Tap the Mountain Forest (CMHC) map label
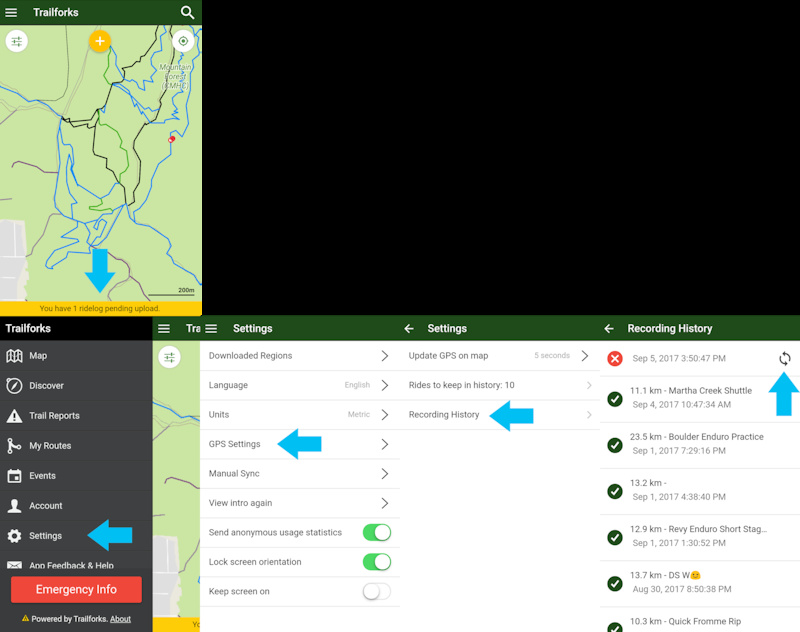The width and height of the screenshot is (800, 632). click(176, 77)
